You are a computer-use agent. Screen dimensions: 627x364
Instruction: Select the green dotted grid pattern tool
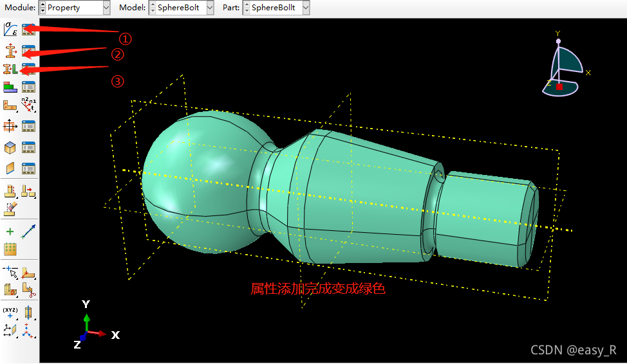coord(10,250)
